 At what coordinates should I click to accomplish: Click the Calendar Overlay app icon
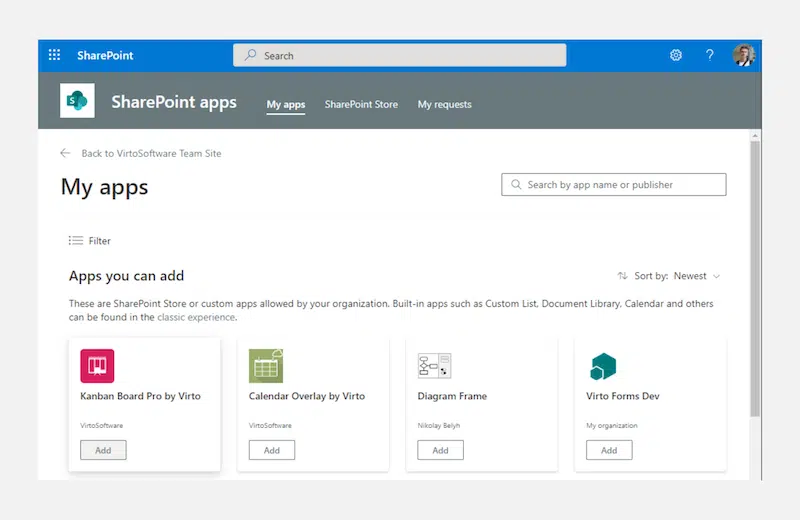(266, 365)
